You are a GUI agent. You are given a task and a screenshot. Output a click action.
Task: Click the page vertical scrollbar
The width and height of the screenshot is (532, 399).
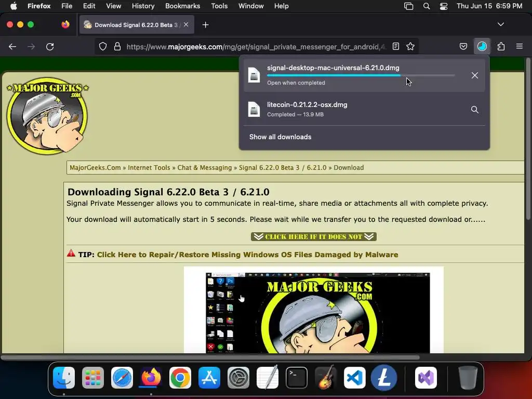(x=528, y=139)
